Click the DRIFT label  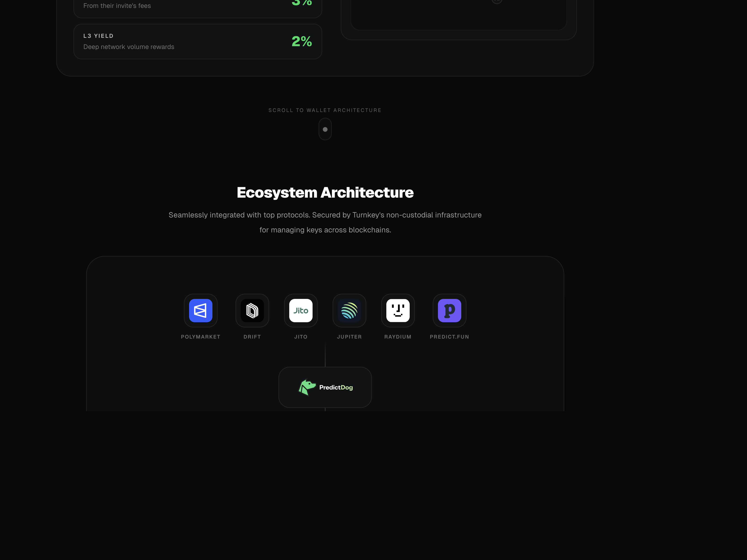(252, 337)
